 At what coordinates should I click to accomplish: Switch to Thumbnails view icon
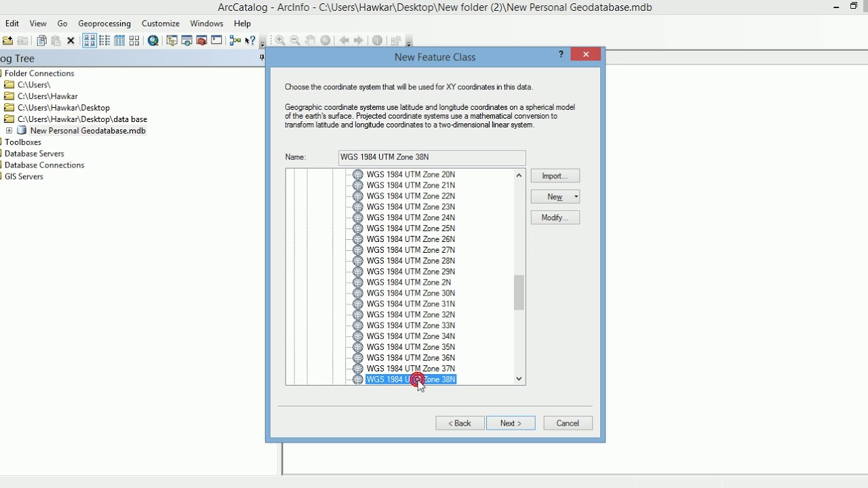tap(134, 41)
